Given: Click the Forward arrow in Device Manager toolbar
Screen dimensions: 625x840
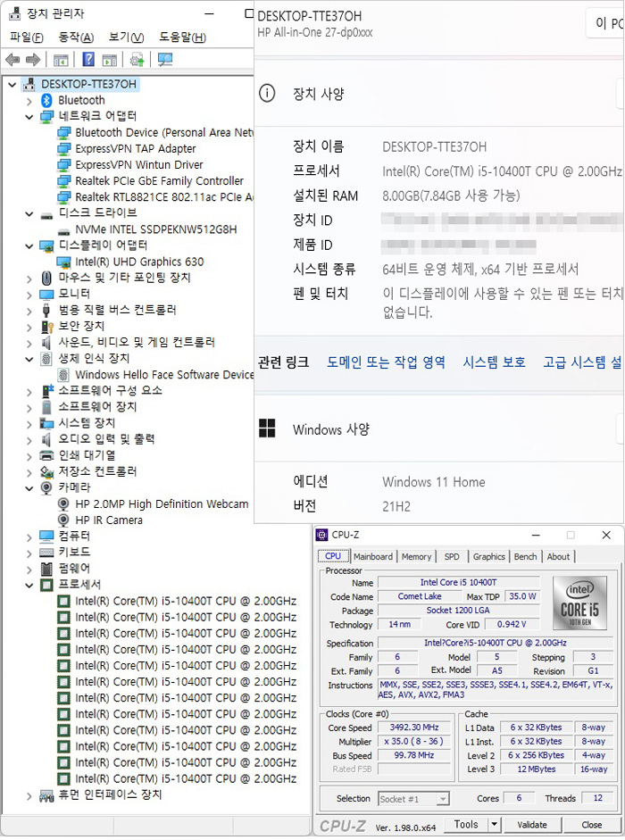Looking at the screenshot, I should tap(33, 60).
